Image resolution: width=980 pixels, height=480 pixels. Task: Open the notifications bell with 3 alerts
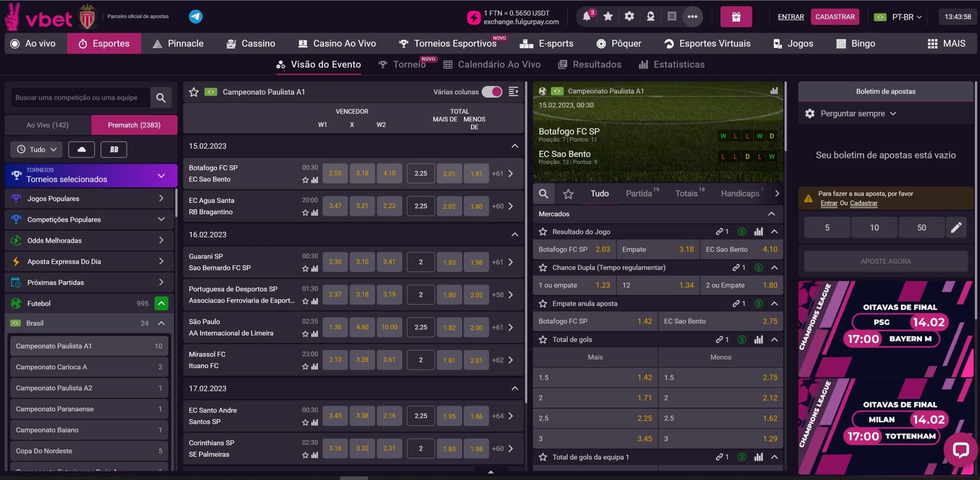586,16
